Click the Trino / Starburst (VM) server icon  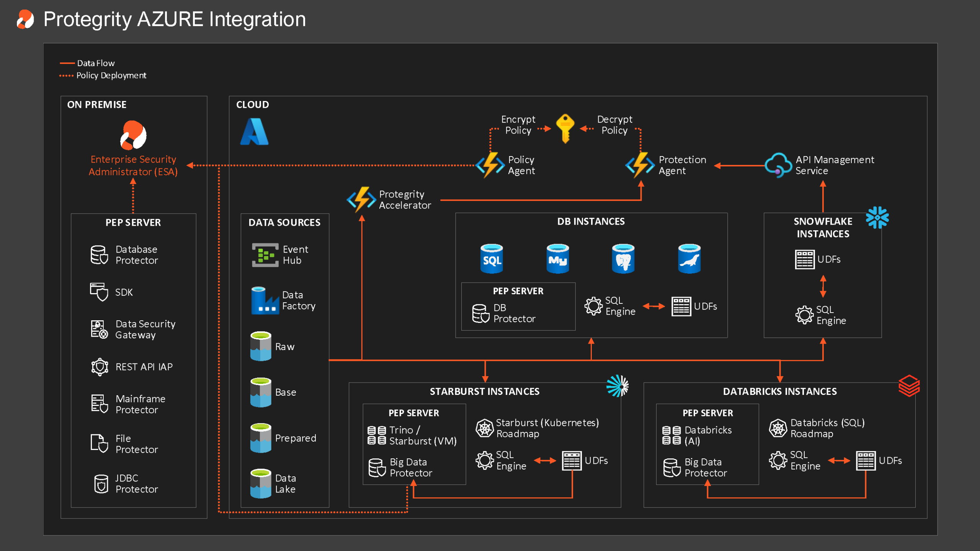377,435
